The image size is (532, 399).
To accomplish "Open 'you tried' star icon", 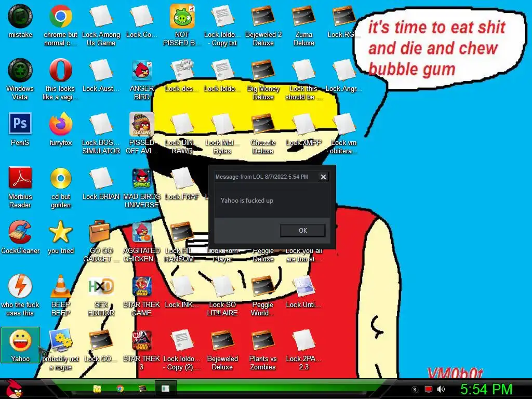I will tap(60, 237).
